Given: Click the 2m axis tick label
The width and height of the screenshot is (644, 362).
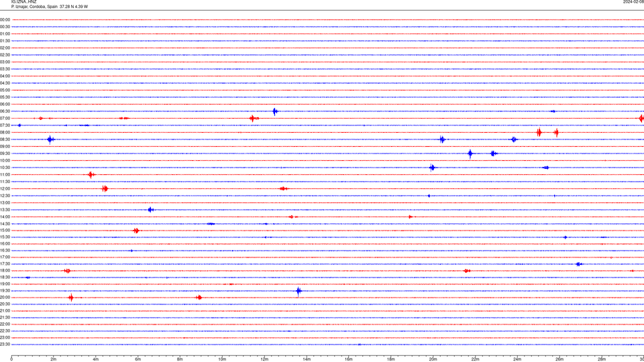Looking at the screenshot, I should pos(54,359).
